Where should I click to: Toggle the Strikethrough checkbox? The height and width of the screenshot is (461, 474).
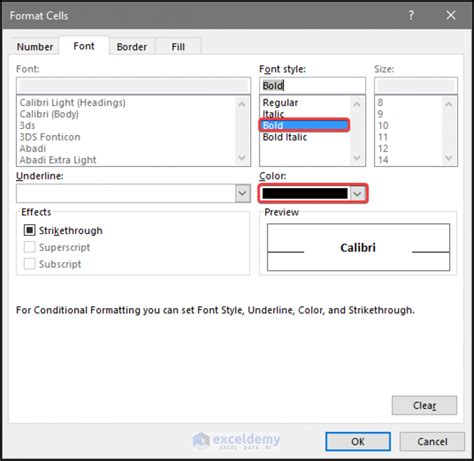pyautogui.click(x=30, y=230)
